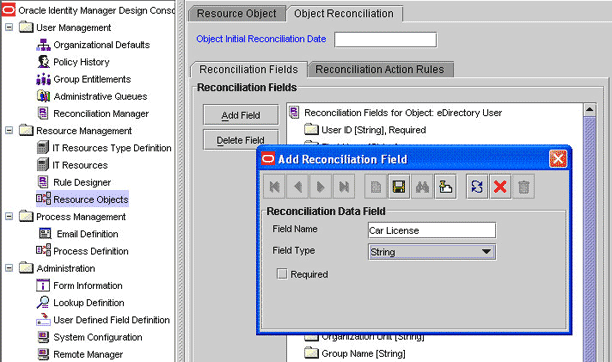
Task: Click the Reconciliation Manager icon
Action: tap(43, 113)
